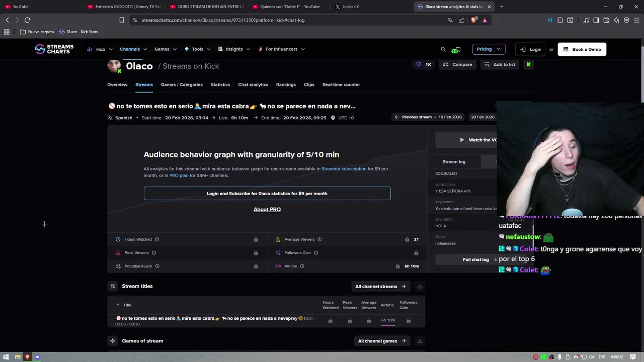Open the Chat analytics tab

tap(253, 84)
